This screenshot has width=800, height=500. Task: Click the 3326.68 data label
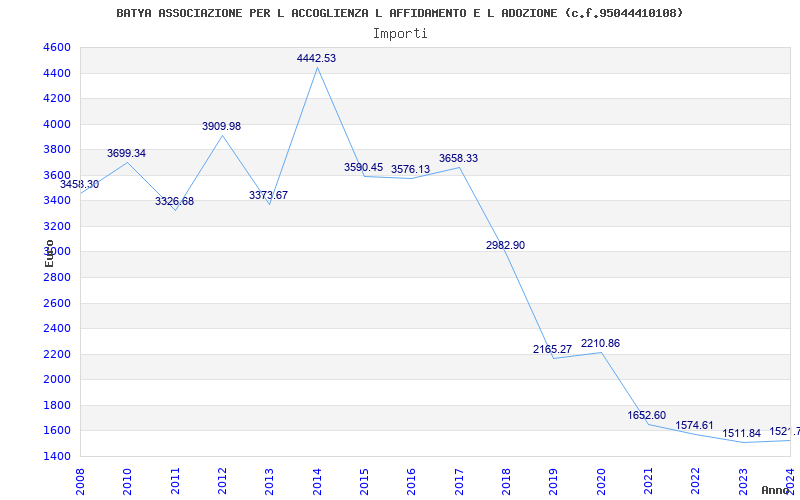[174, 201]
